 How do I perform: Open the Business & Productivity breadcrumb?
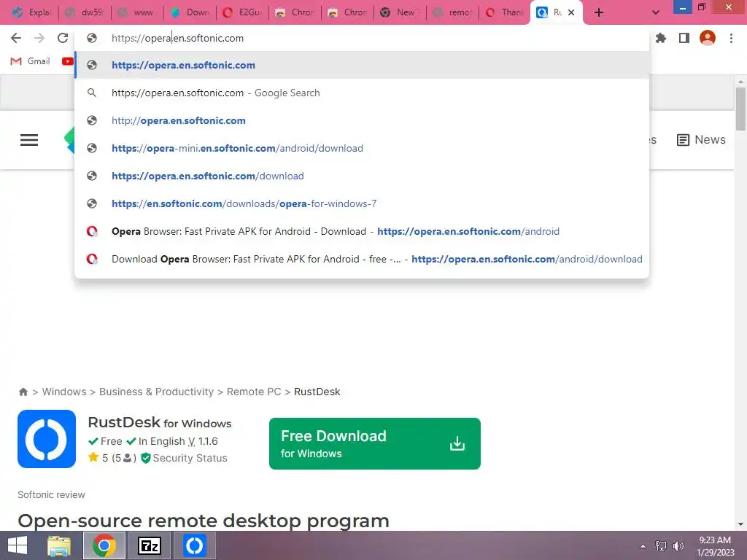pyautogui.click(x=156, y=392)
